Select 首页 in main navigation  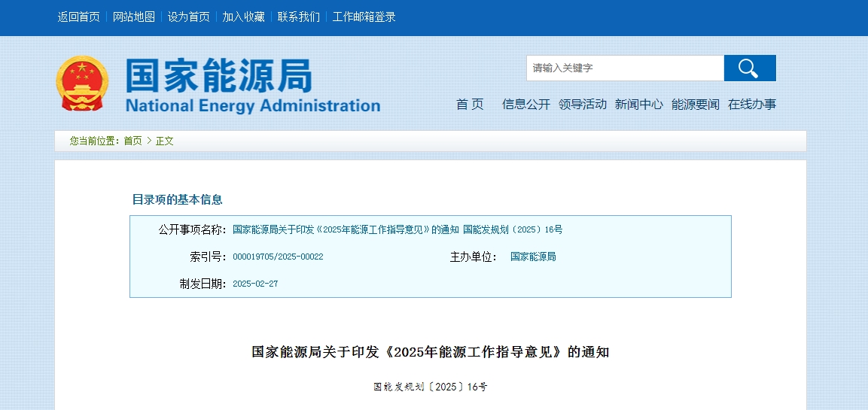[470, 105]
